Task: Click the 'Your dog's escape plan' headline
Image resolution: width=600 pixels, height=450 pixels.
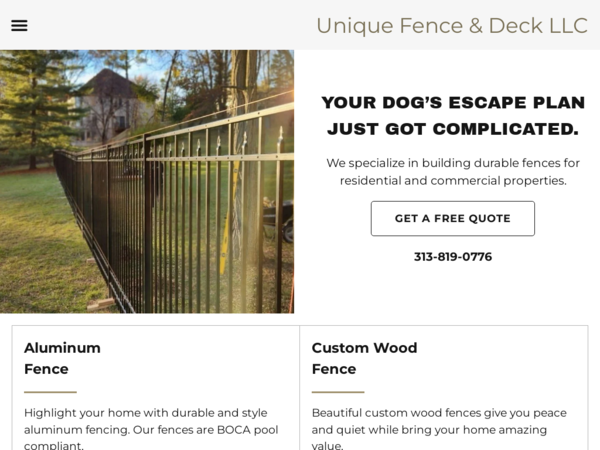Action: pyautogui.click(x=453, y=116)
